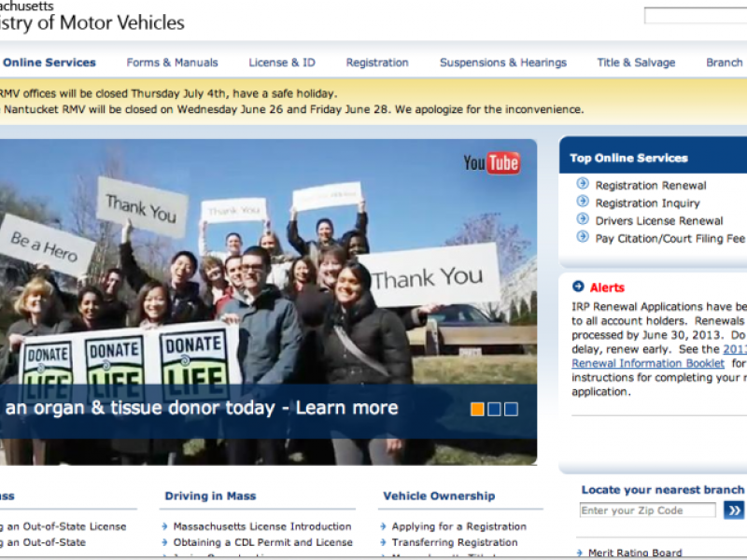Screen dimensions: 747x560
Task: Click the July 4th closure notice text
Action: 169,93
